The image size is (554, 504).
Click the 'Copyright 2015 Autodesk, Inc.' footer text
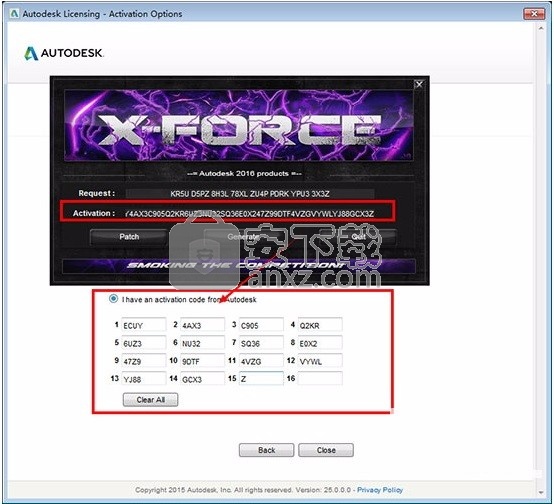coord(183,490)
